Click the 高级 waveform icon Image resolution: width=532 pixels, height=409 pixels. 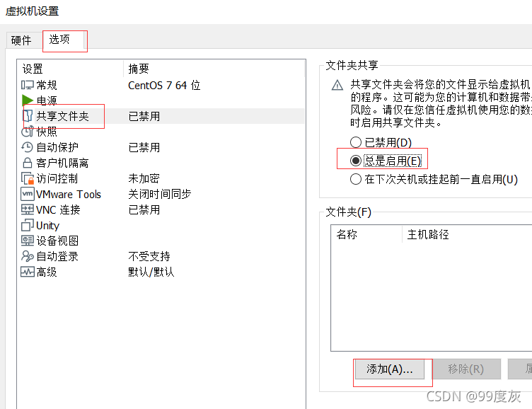[x=27, y=272]
